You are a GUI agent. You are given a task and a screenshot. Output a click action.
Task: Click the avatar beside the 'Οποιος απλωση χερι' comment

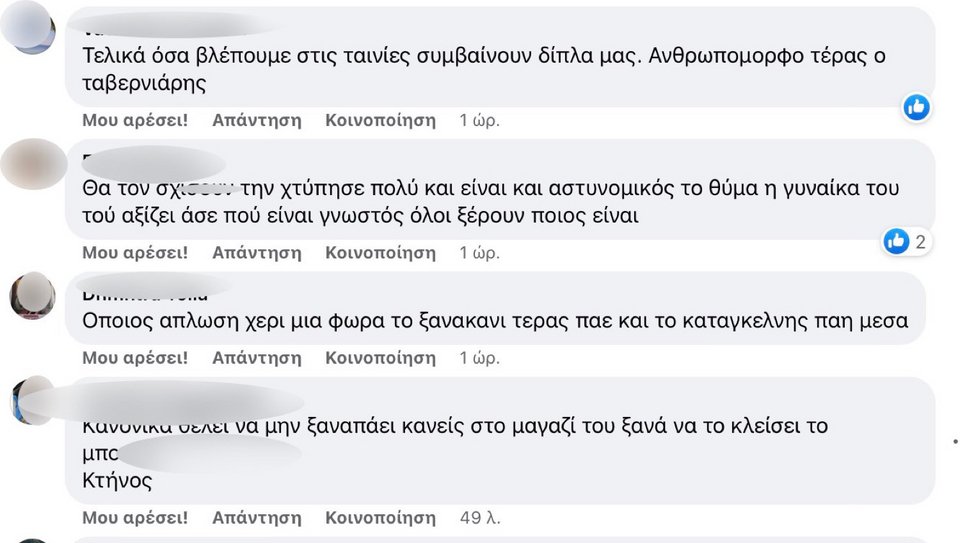[33, 296]
